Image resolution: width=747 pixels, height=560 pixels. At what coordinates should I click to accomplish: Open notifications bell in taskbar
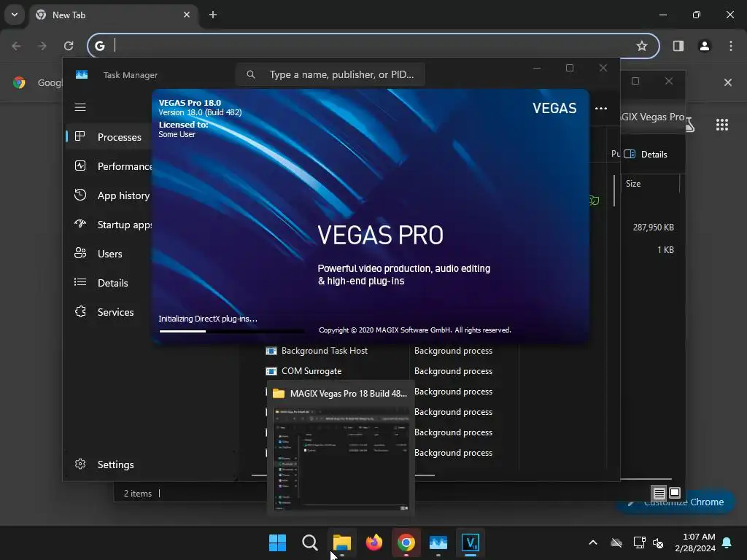[x=727, y=542]
